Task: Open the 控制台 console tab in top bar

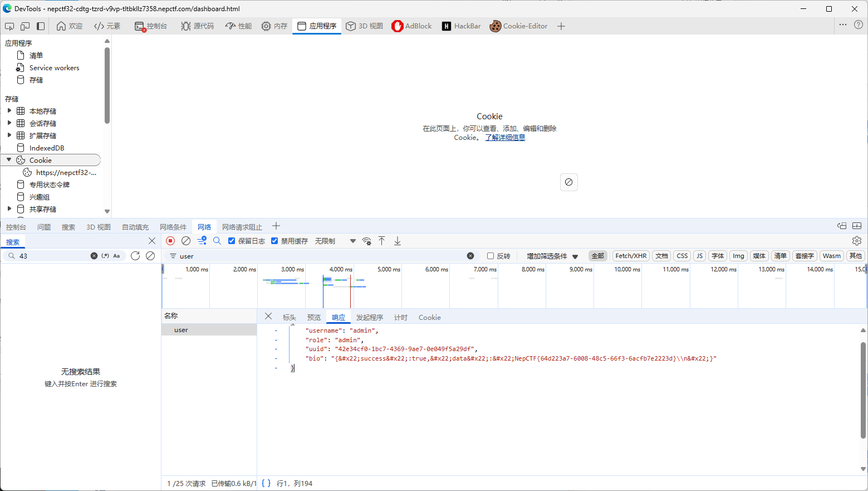Action: pos(151,26)
